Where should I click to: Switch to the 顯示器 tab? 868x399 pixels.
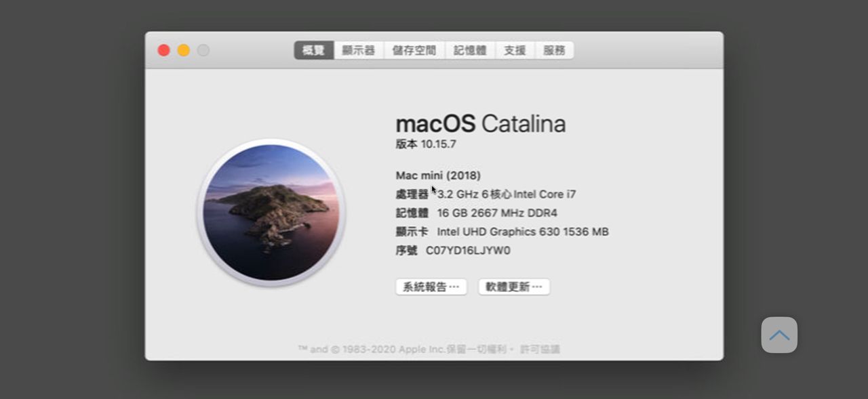(359, 50)
